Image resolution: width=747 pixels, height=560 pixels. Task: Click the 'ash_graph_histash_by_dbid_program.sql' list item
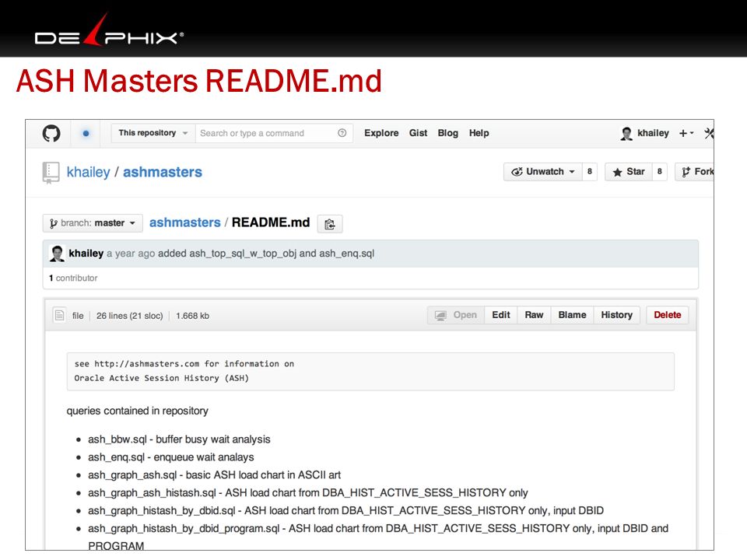[x=378, y=537]
